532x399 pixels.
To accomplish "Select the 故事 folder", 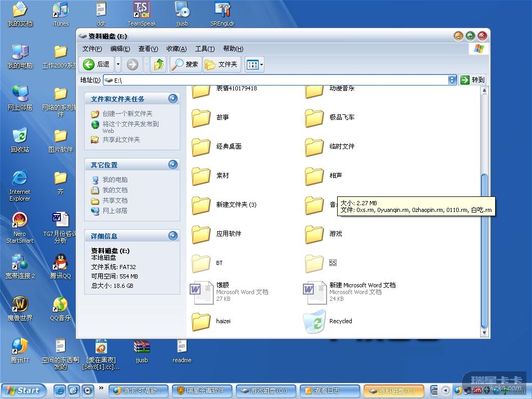I will 210,117.
